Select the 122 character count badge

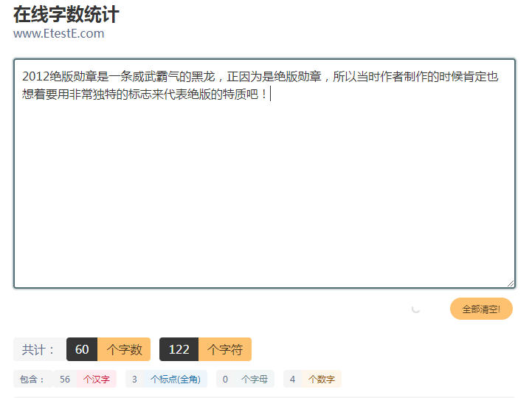(179, 349)
